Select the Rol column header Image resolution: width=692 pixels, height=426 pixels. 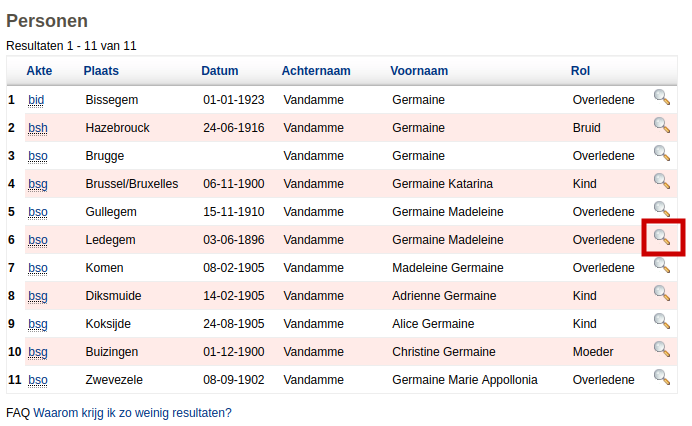coord(580,71)
